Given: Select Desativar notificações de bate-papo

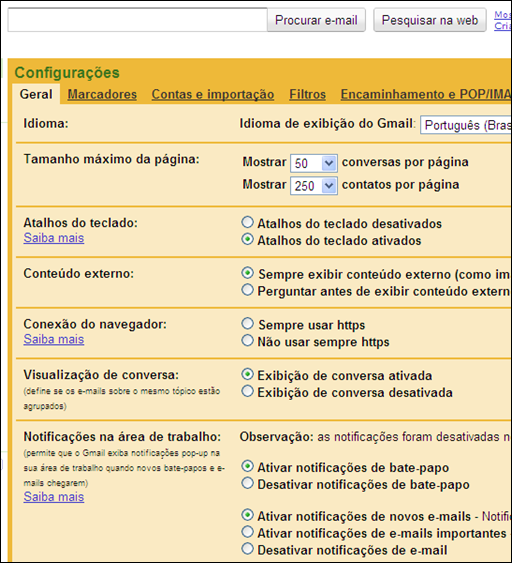Looking at the screenshot, I should (x=247, y=483).
